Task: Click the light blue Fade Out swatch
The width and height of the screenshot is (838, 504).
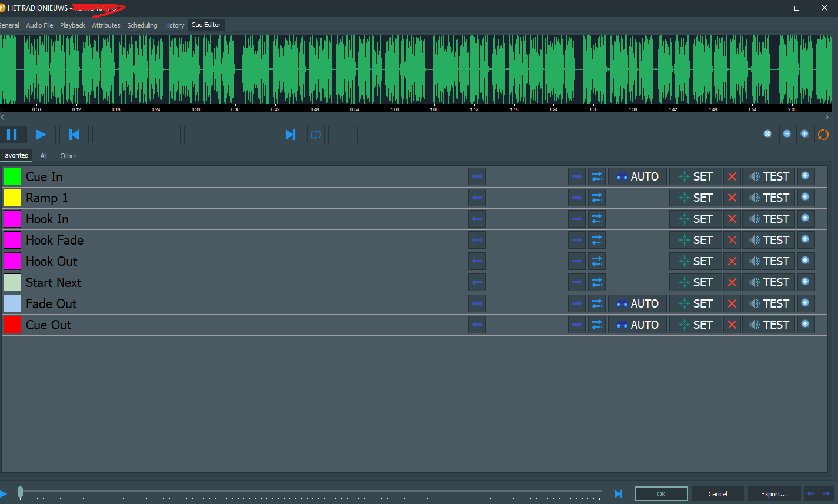Action: pos(12,303)
